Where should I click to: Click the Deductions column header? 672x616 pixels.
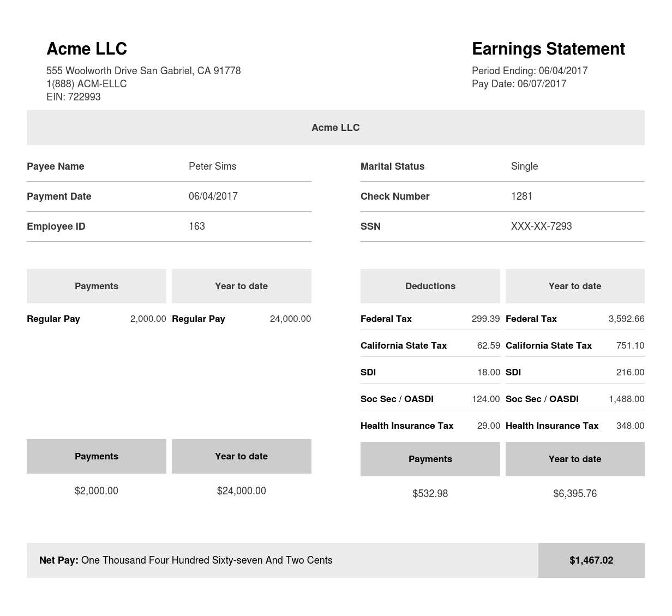coord(430,286)
